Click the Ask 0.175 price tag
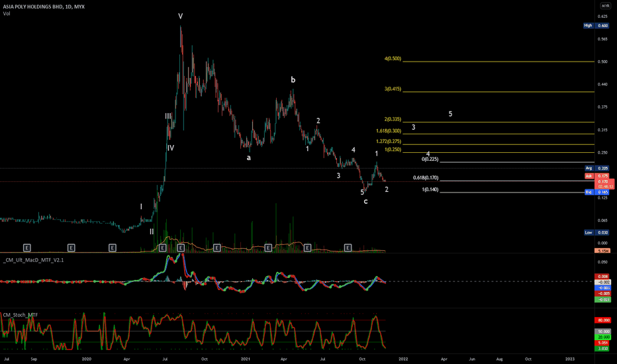 point(597,176)
